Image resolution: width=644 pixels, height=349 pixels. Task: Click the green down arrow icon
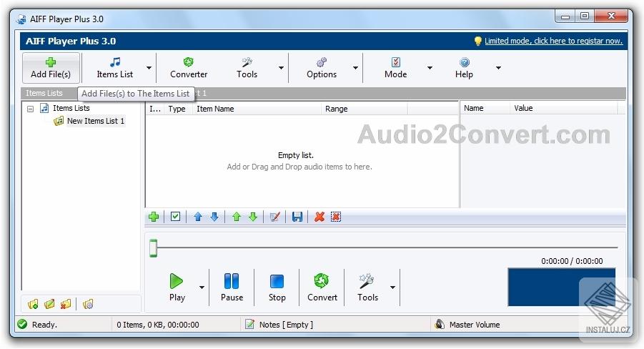click(253, 217)
